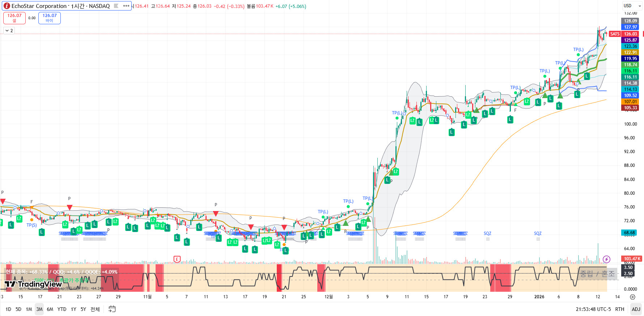
Task: Click the blue 126.07 바이 buy button
Action: tap(50, 18)
